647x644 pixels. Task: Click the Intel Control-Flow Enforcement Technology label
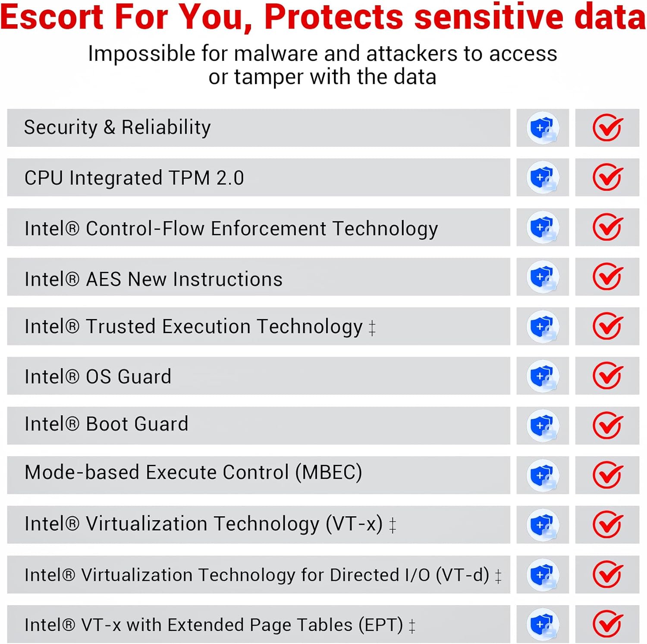click(x=231, y=228)
